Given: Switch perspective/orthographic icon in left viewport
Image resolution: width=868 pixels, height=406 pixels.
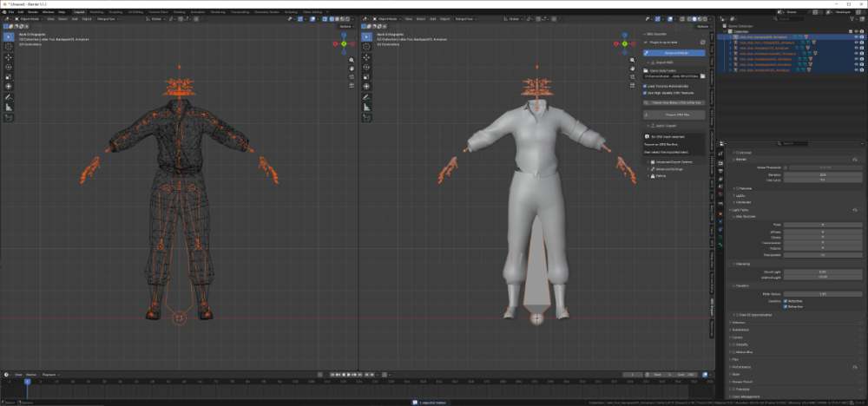Looking at the screenshot, I should [352, 86].
